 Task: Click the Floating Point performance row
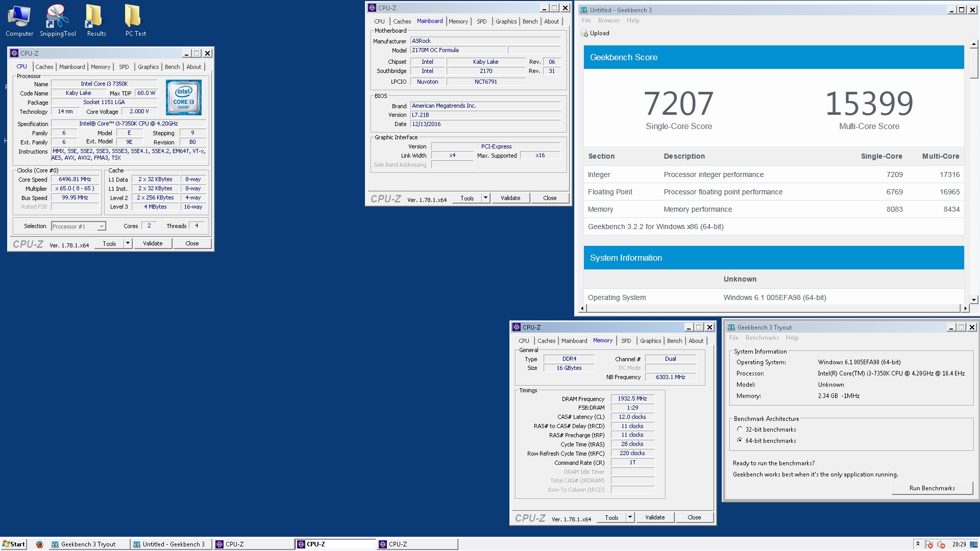774,192
